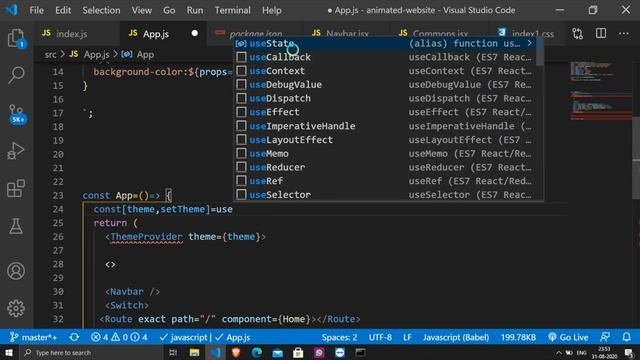Click the src breadcrumb segment
This screenshot has width=640, height=360.
[x=51, y=54]
